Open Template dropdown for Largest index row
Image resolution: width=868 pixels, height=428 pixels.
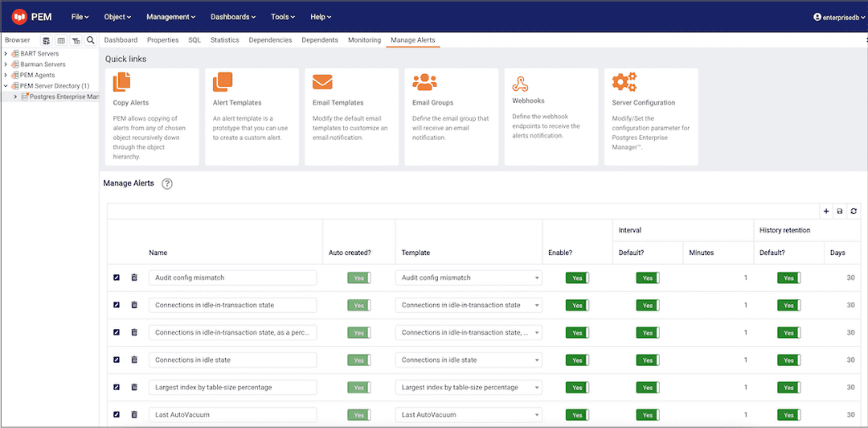[536, 388]
